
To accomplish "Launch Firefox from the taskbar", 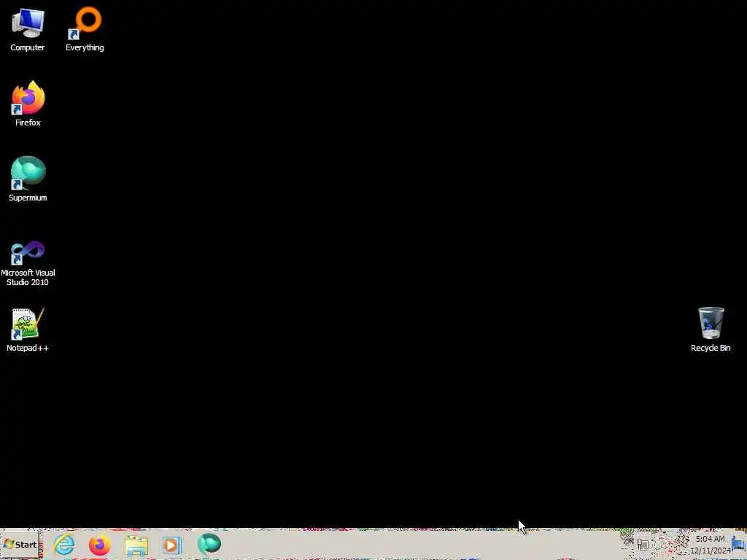I will point(99,545).
